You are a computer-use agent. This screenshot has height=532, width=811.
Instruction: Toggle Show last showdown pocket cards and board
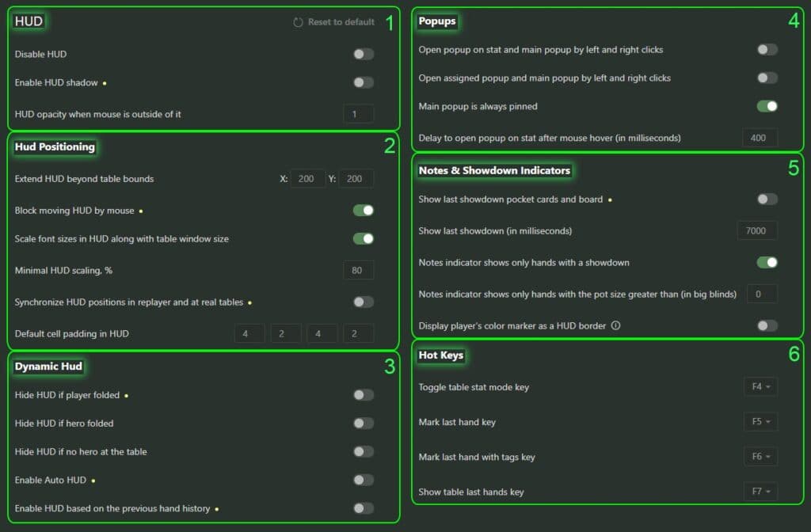[x=767, y=199]
